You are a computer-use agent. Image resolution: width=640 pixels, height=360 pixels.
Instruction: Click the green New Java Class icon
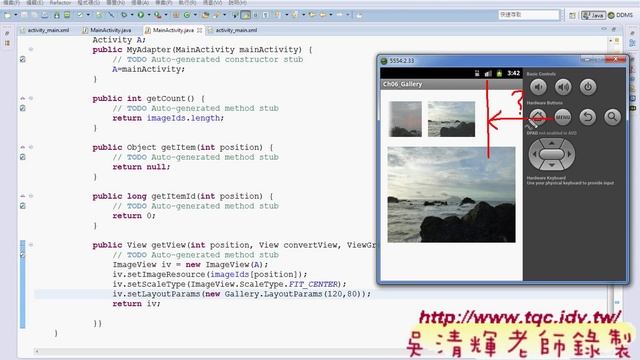[187, 15]
